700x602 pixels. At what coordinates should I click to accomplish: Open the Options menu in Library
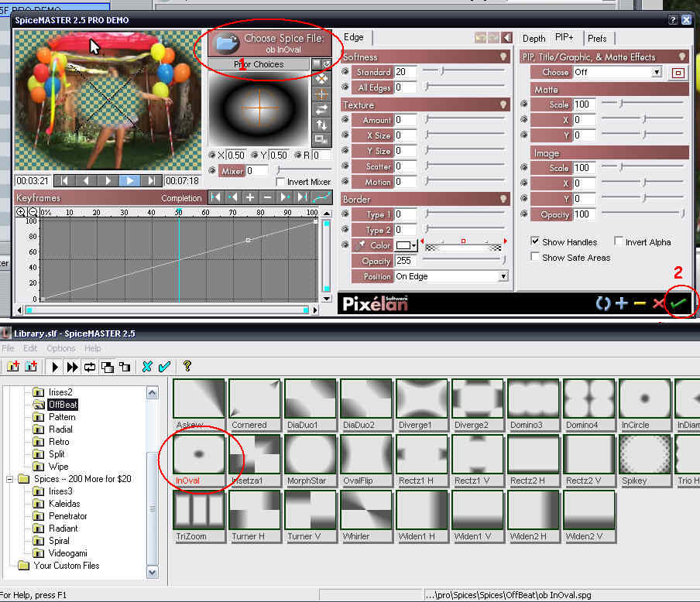click(61, 348)
